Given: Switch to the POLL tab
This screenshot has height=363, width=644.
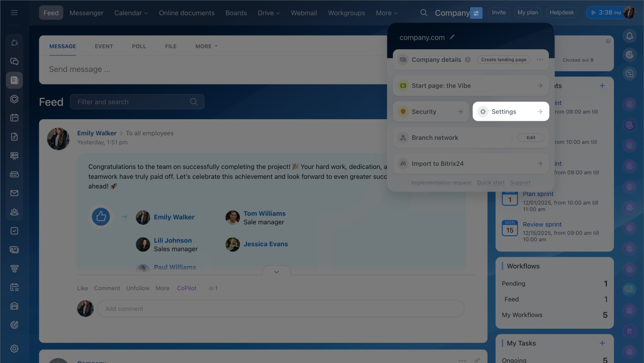Looking at the screenshot, I should coord(139,46).
